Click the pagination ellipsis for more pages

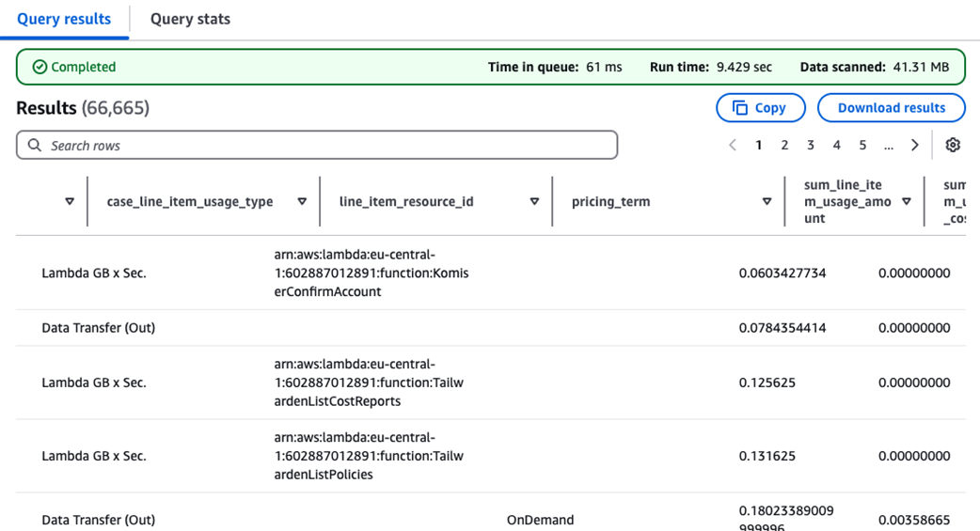[888, 145]
